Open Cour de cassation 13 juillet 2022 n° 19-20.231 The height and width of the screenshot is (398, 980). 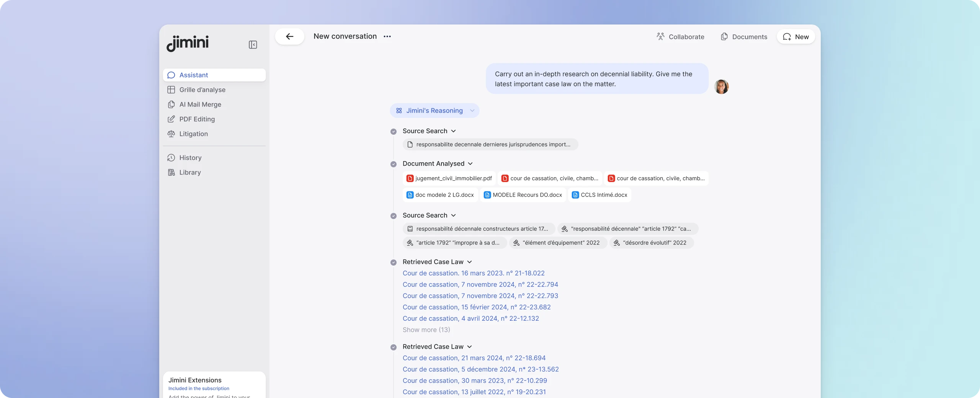coord(474,392)
